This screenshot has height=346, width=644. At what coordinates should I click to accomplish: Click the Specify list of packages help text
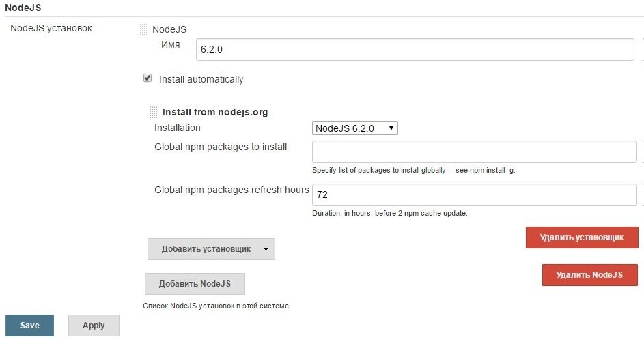click(x=414, y=170)
